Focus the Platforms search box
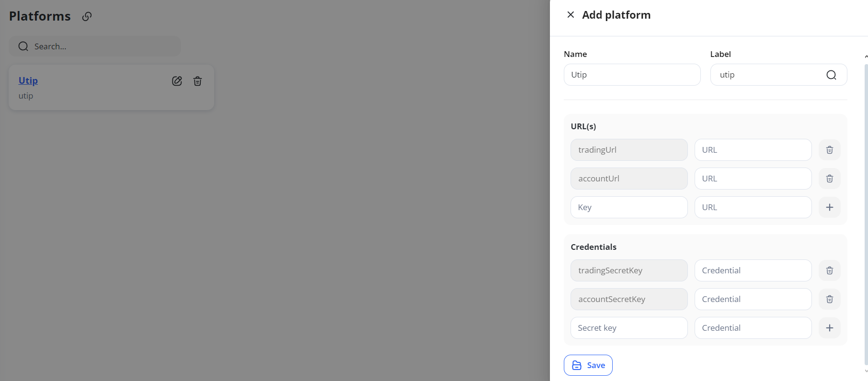 tap(95, 46)
